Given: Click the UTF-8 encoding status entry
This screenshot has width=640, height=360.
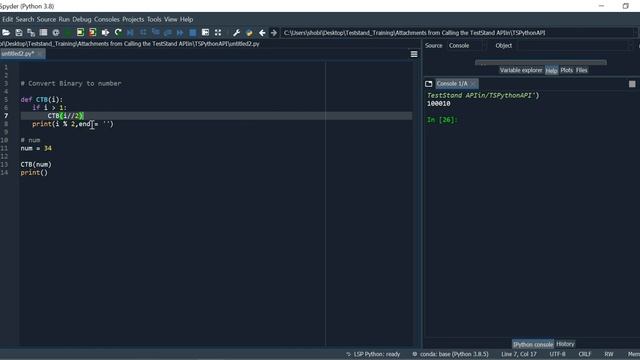Looking at the screenshot, I should coord(558,354).
